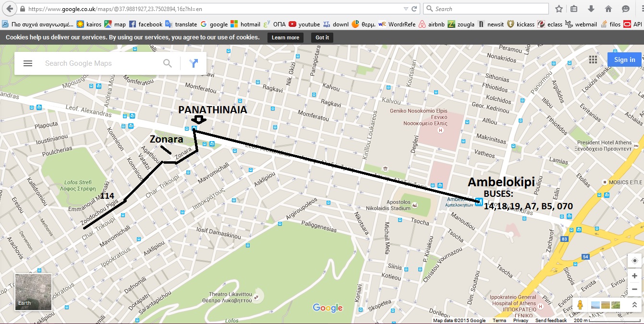Click the blue Sign in button
This screenshot has height=324, width=644.
[x=624, y=60]
